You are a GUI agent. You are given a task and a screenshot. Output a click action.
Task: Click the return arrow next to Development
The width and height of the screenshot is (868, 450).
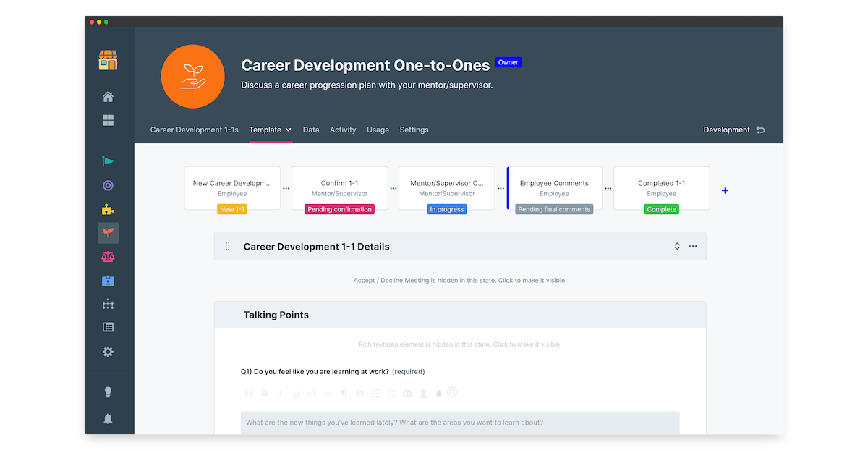(x=760, y=130)
